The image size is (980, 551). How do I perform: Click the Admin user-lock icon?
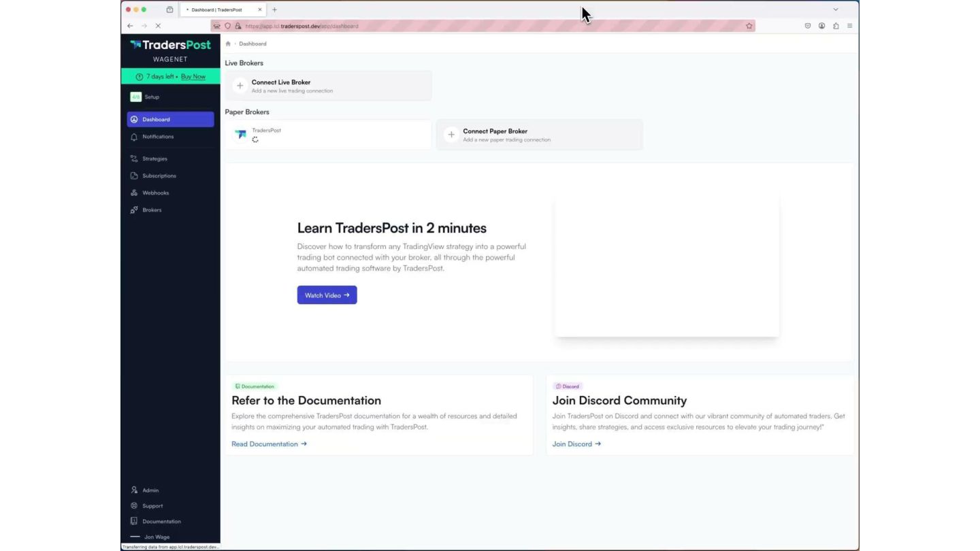coord(134,490)
